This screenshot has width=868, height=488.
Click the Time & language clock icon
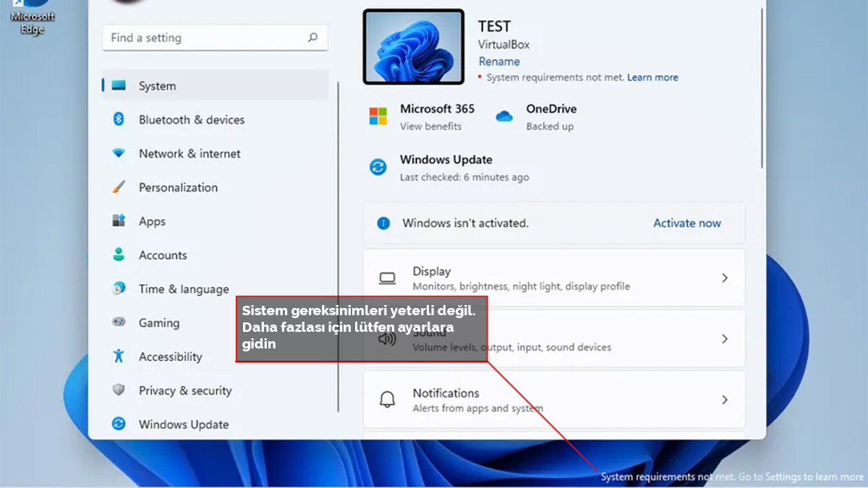click(119, 288)
